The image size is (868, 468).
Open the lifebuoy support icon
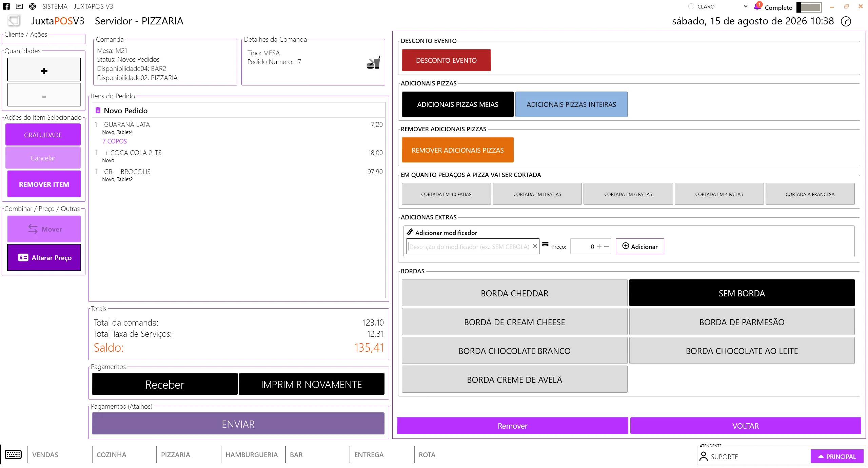pos(33,6)
